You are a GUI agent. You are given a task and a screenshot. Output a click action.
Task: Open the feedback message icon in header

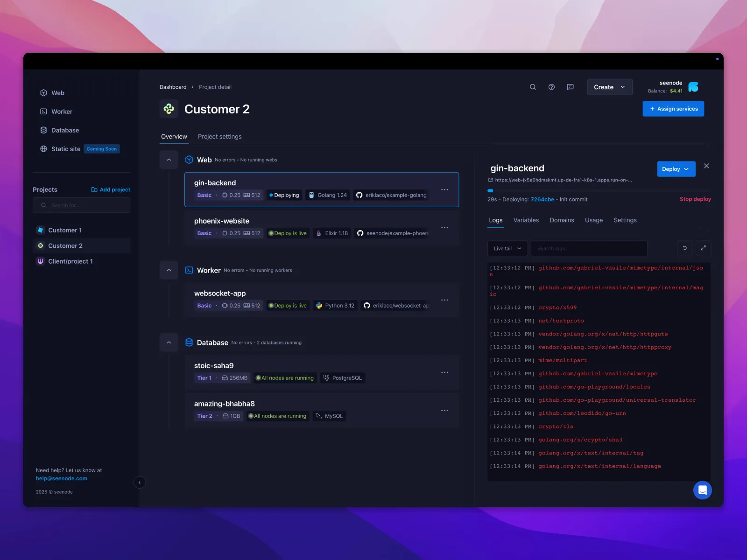point(570,87)
